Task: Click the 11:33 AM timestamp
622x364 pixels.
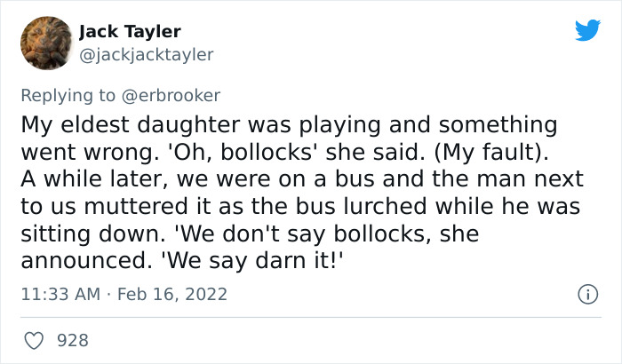Action: coord(58,294)
